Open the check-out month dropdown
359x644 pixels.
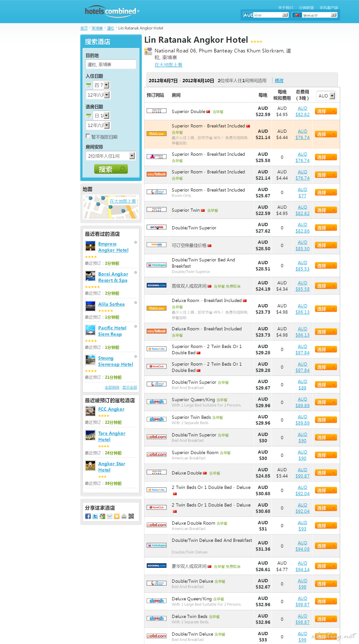(x=98, y=125)
